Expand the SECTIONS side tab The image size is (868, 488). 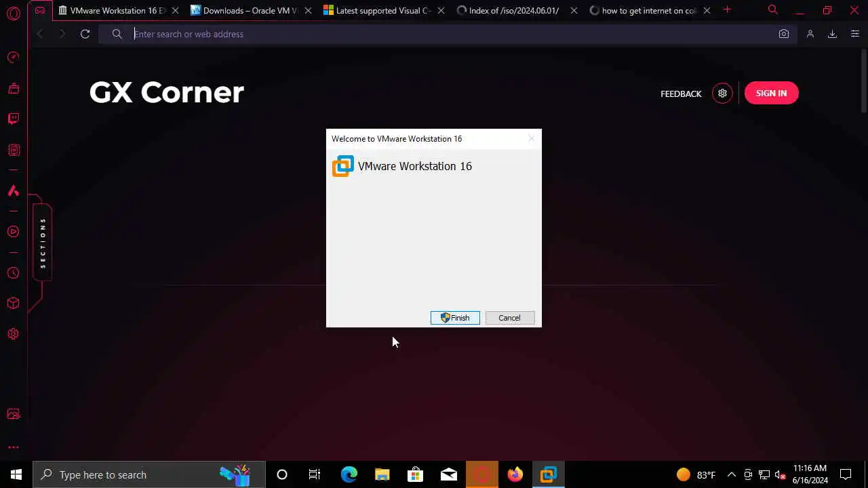(x=42, y=242)
